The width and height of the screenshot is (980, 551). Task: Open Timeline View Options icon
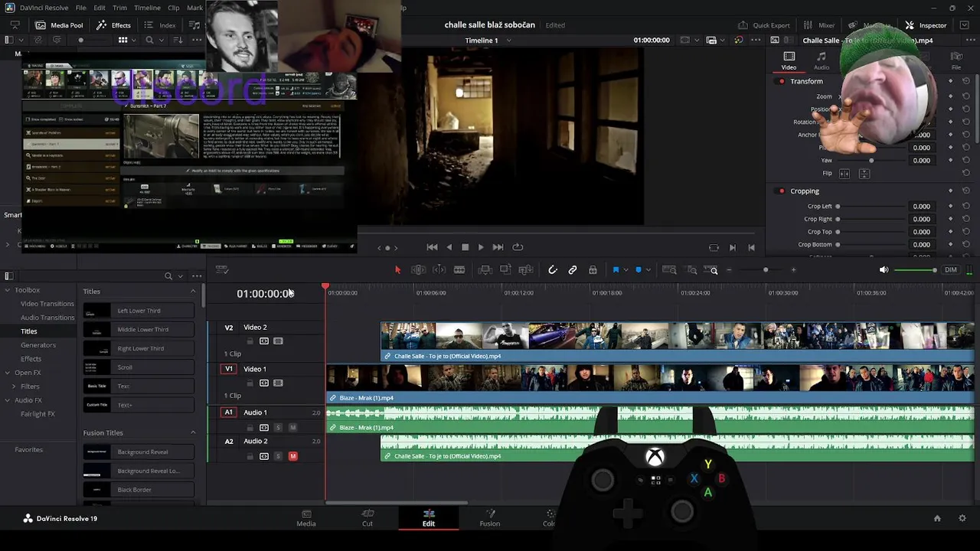[x=222, y=270]
